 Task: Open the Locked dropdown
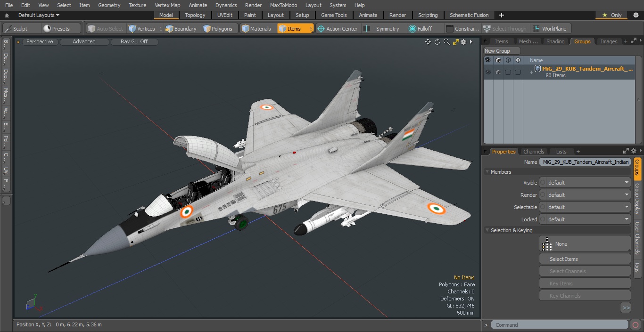(x=585, y=219)
